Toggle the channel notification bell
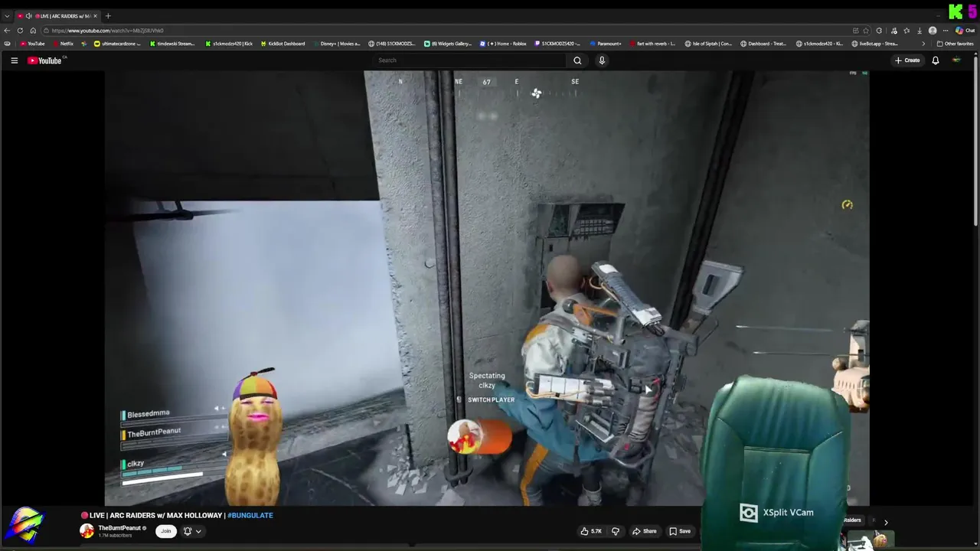The image size is (980, 551). coord(188,531)
